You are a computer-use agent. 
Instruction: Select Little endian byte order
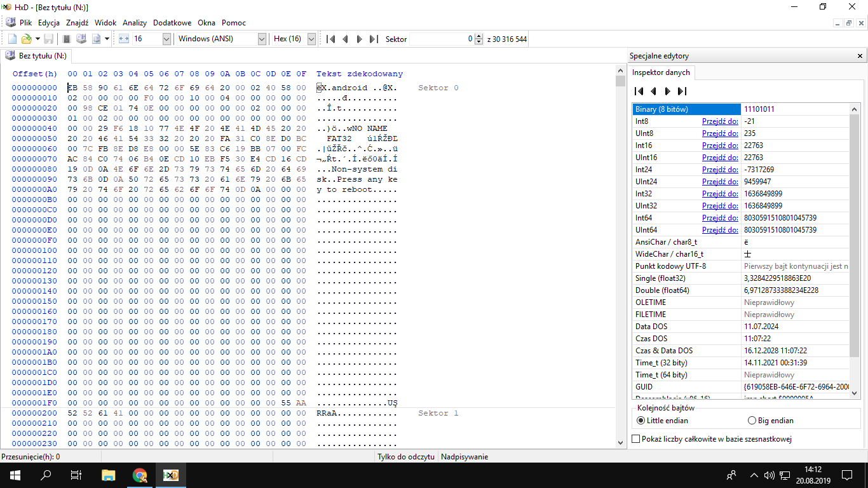(x=663, y=420)
